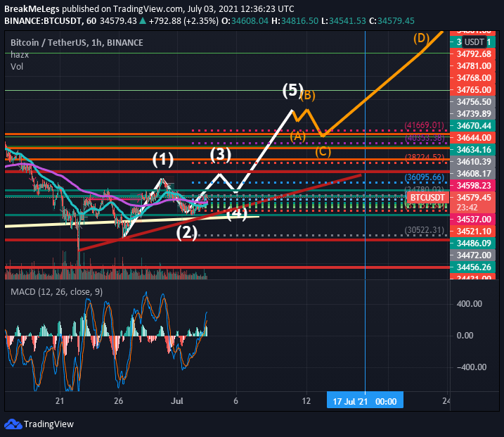
Task: Click the 23:42 candle countdown timer
Action: tap(466, 207)
